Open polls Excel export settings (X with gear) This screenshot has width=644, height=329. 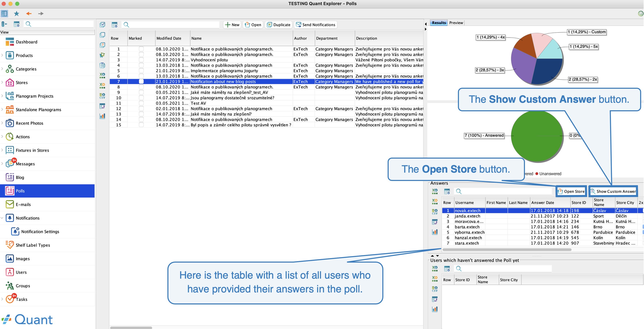click(x=102, y=85)
